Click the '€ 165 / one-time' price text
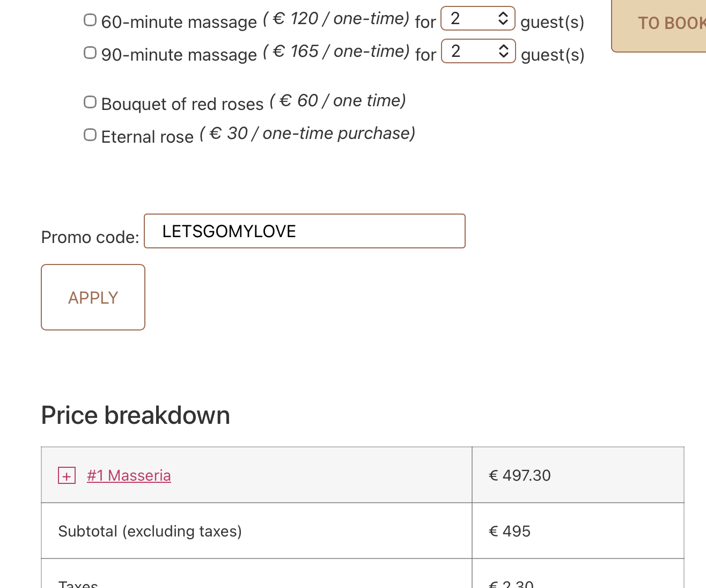This screenshot has width=706, height=588. 336,52
